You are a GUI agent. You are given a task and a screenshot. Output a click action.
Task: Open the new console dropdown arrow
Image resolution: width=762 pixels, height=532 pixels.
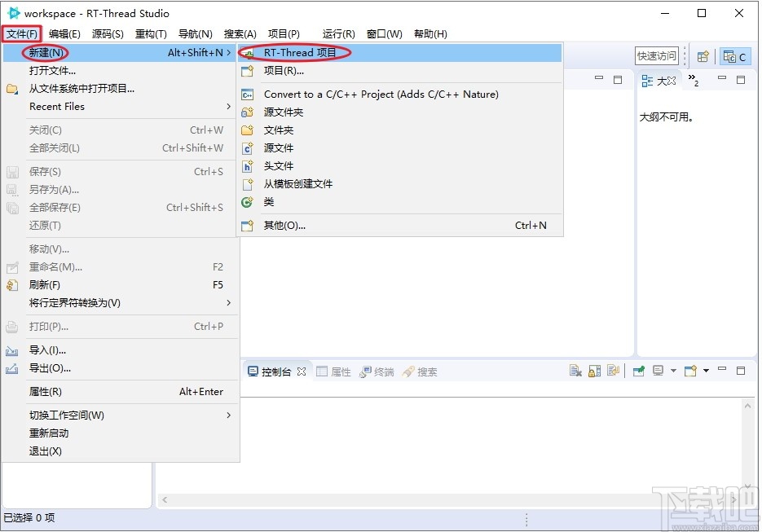coord(706,372)
